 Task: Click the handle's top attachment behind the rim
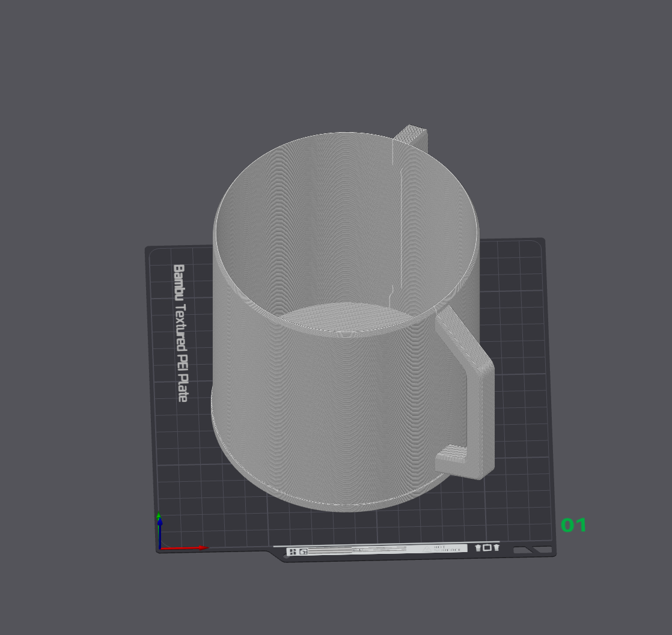click(414, 134)
